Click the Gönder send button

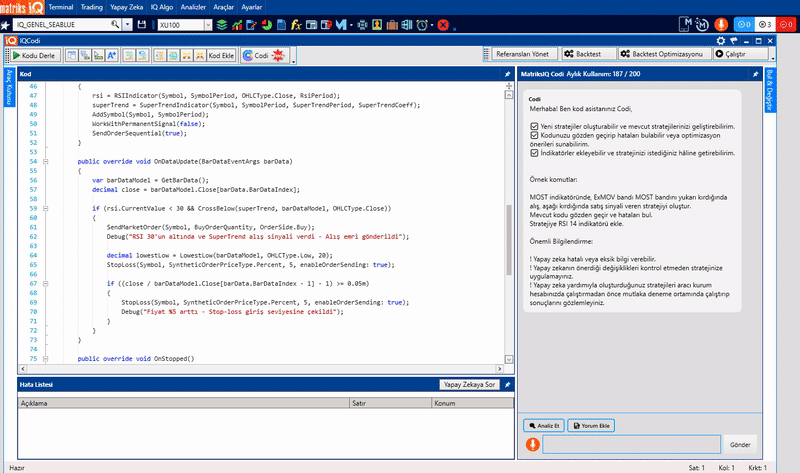pyautogui.click(x=740, y=444)
